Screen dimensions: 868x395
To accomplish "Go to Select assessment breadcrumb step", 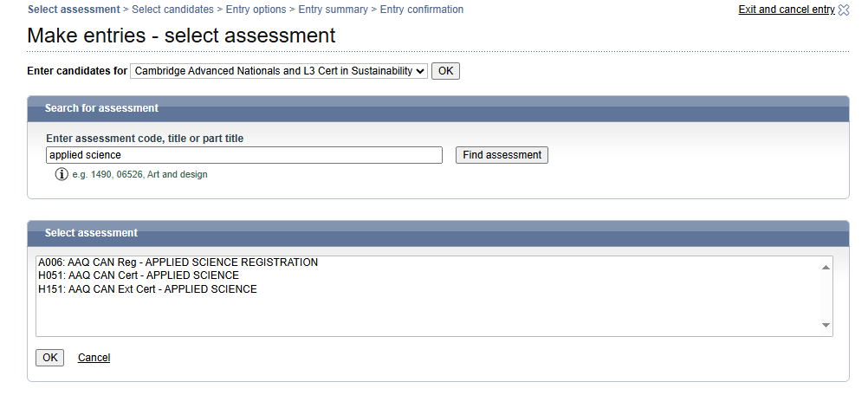I will click(74, 10).
